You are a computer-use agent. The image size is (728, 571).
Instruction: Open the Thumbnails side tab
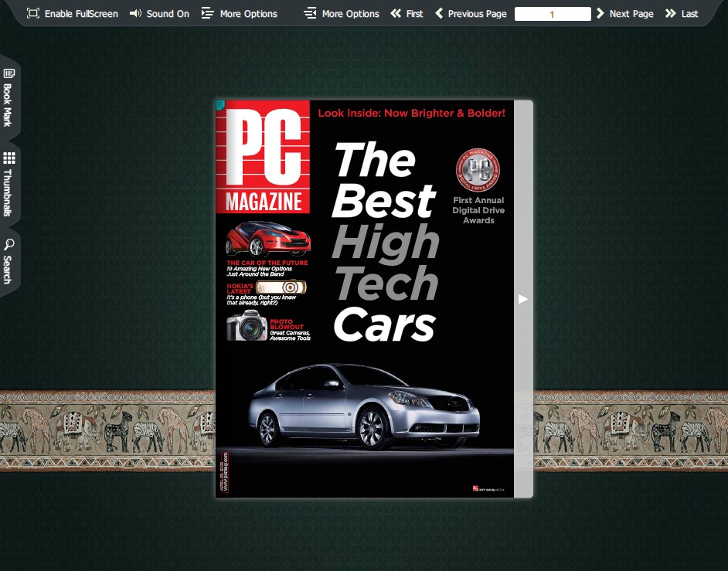[9, 184]
